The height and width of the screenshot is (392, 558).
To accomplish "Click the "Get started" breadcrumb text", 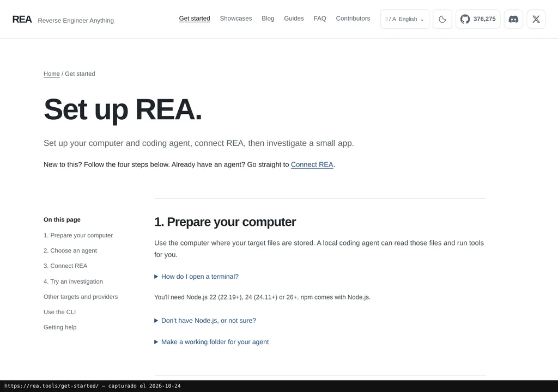I will 80,73.
